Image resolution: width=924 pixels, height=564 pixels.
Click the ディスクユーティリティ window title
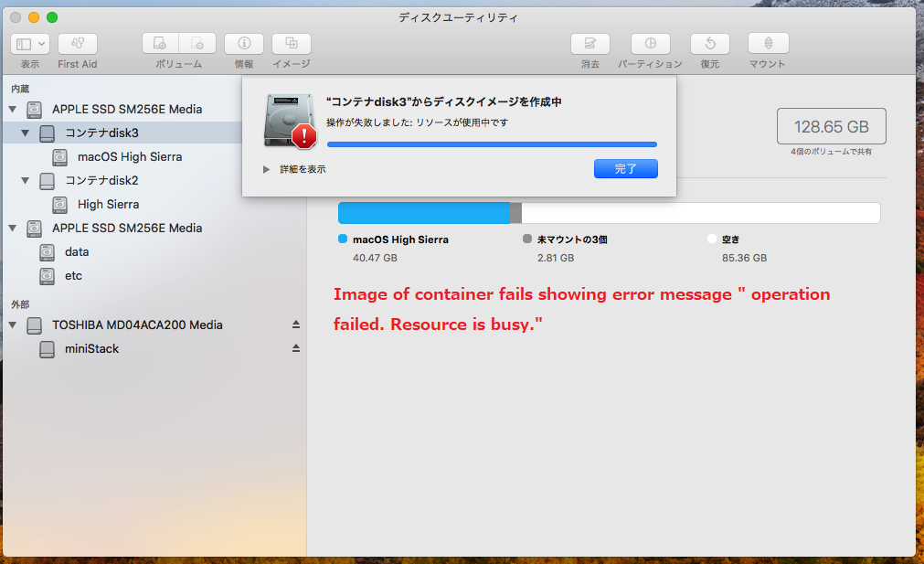click(x=459, y=17)
